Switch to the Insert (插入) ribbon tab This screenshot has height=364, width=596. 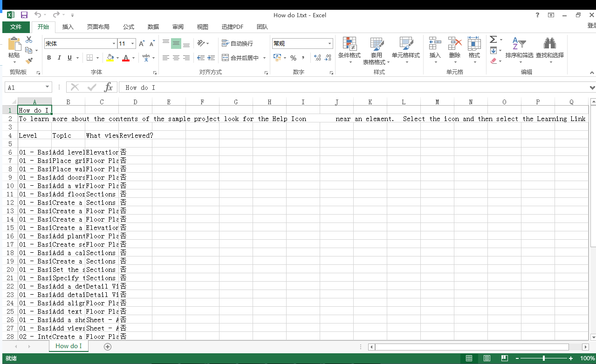click(x=68, y=27)
